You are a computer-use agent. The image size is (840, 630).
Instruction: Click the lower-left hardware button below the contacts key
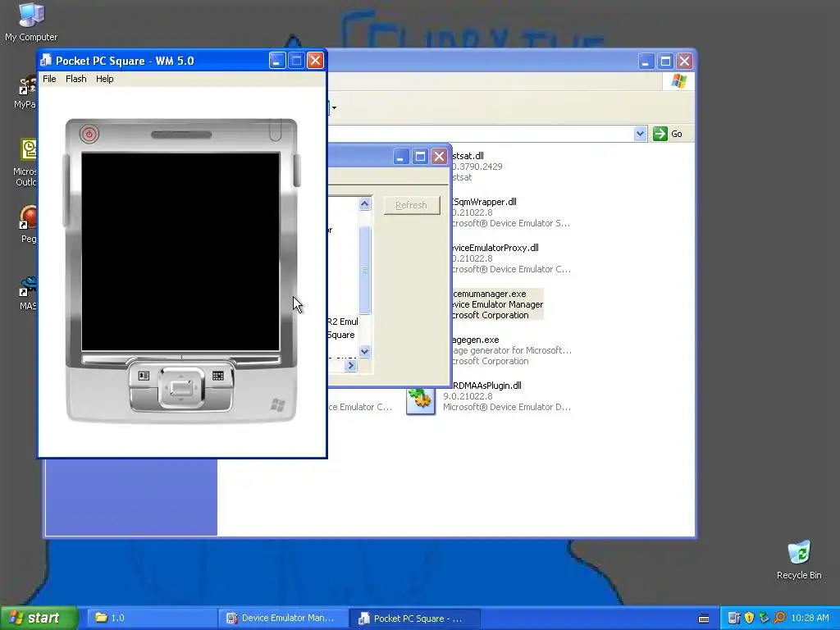[144, 399]
